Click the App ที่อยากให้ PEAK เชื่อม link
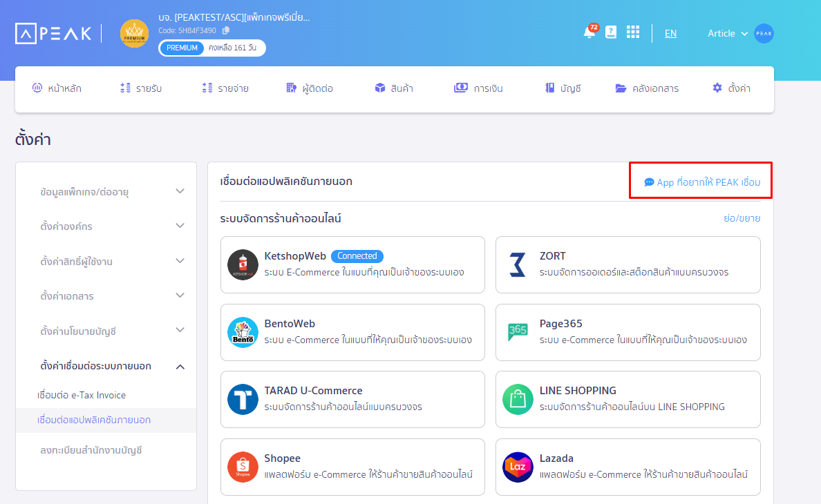 coord(700,181)
